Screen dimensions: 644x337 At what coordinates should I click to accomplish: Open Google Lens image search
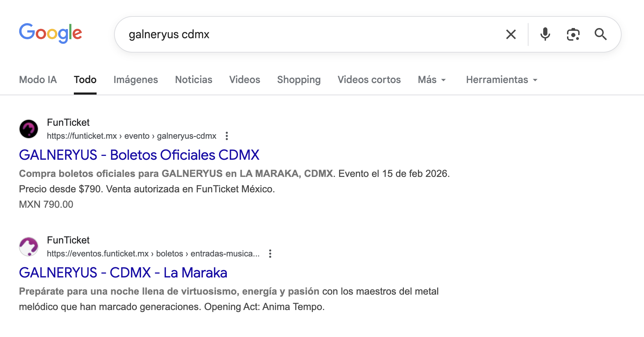tap(573, 34)
